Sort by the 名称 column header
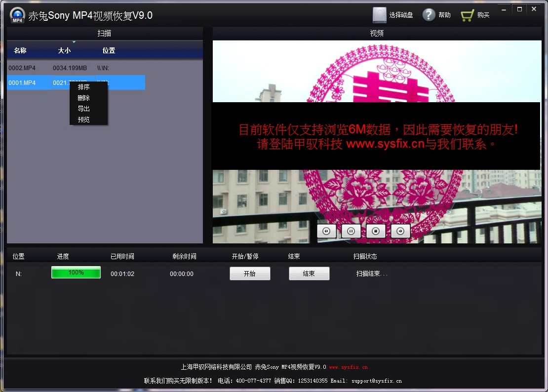Screen dimensions: 548x392 click(x=20, y=50)
